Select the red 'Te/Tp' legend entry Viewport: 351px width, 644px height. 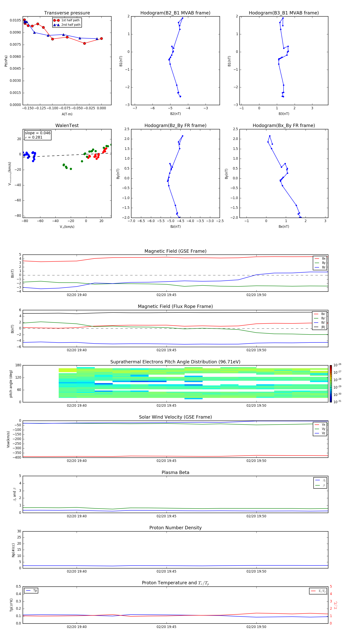pyautogui.click(x=318, y=591)
